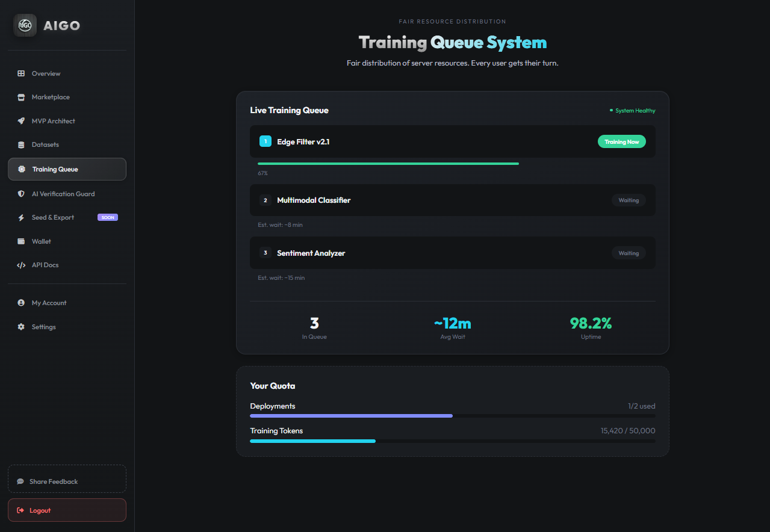Viewport: 770px width, 532px height.
Task: Click FAIR RESOURCE DISTRIBUTION caption
Action: 453,22
